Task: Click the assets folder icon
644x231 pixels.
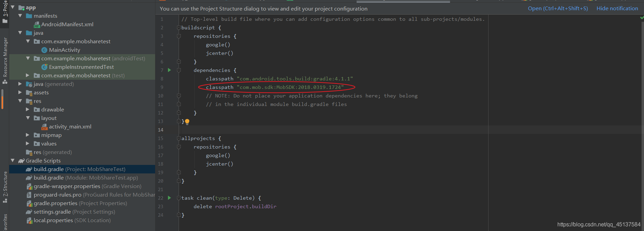Action: pyautogui.click(x=29, y=93)
